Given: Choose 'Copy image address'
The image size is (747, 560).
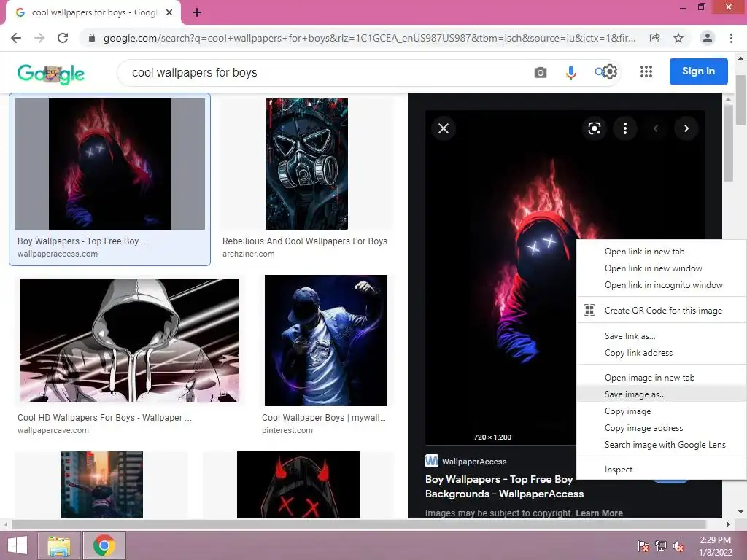Looking at the screenshot, I should click(661, 427).
